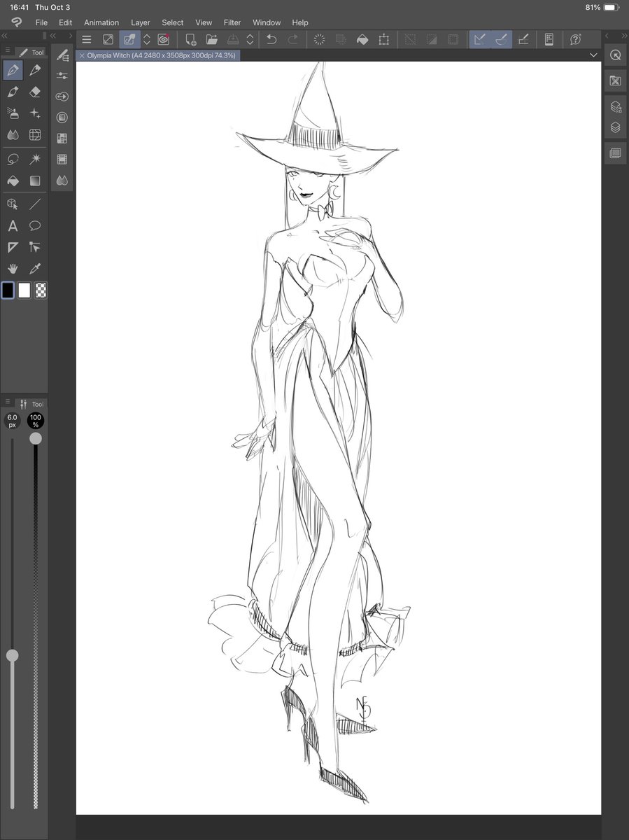Select the black main color swatch
629x840 pixels.
pos(8,290)
